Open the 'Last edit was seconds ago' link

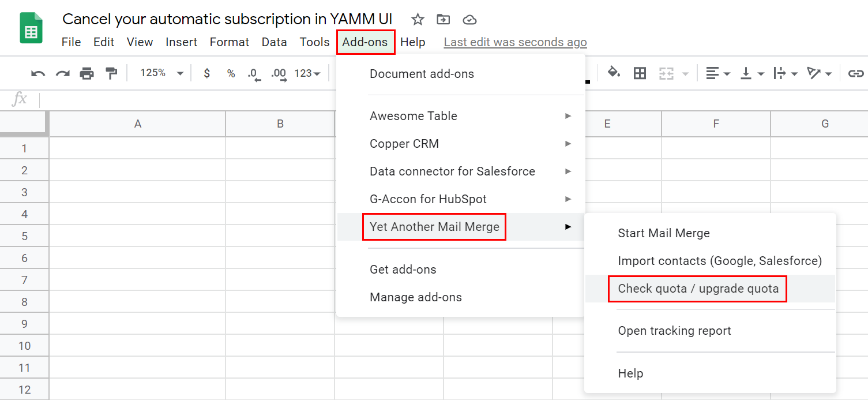(x=515, y=42)
